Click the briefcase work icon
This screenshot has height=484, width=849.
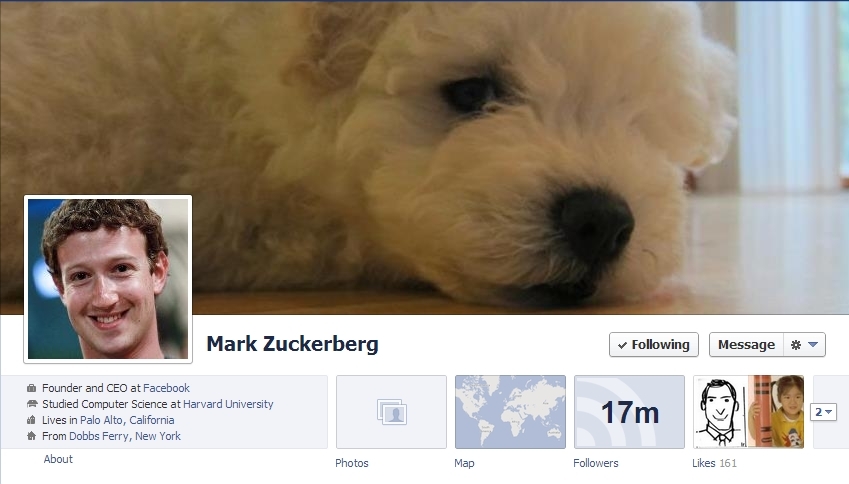31,388
